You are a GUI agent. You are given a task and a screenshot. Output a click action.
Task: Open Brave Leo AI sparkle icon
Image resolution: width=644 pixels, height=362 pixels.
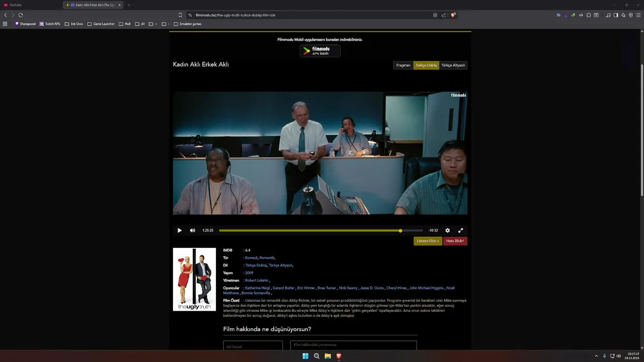pos(623,15)
